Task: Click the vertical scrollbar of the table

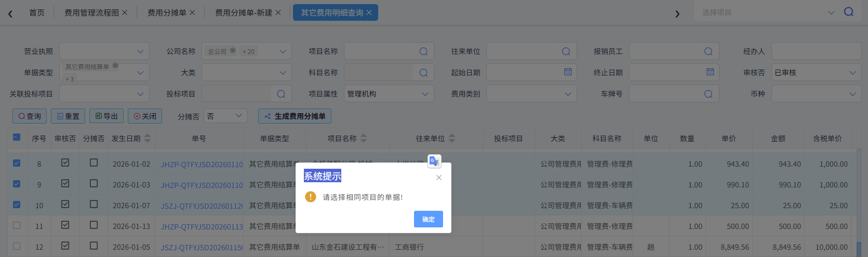Action: (859, 248)
